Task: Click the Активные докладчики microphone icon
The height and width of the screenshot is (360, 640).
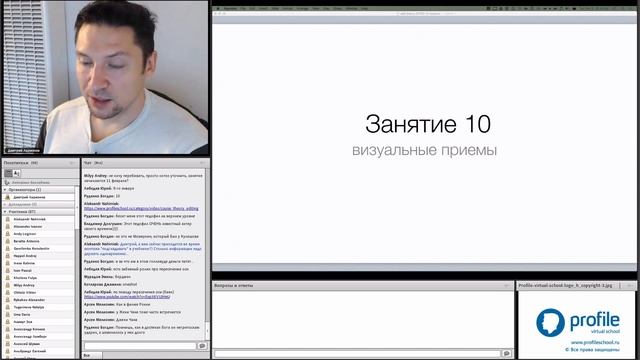Action: coord(7,182)
